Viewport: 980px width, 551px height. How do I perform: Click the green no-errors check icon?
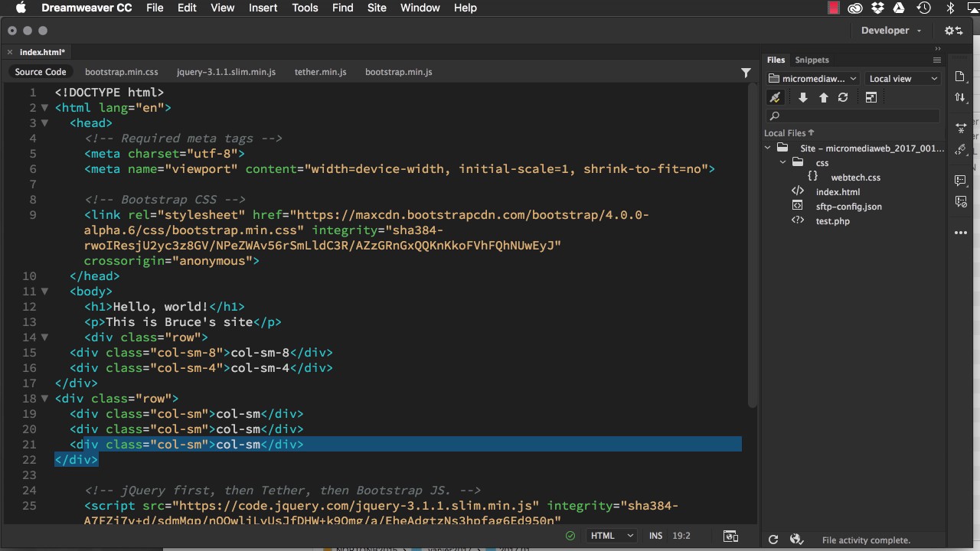tap(570, 536)
